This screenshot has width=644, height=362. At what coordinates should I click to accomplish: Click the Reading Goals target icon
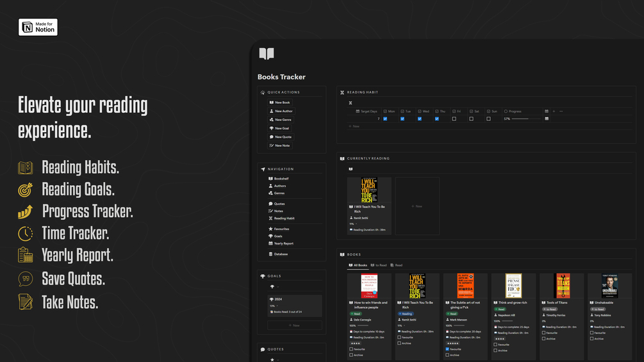(26, 190)
